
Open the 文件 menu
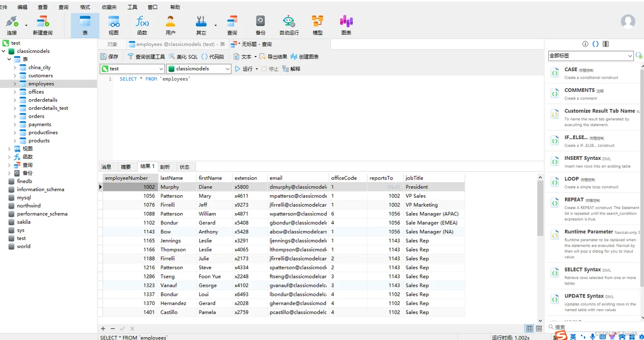coord(4,7)
